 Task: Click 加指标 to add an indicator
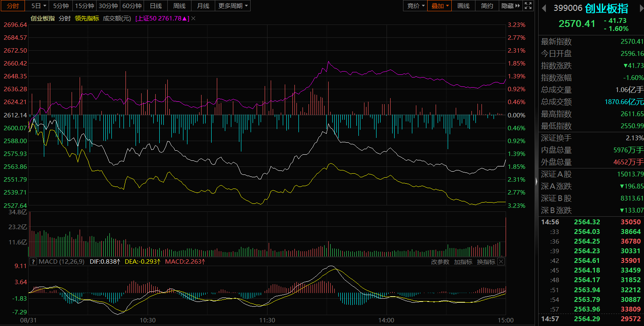(x=463, y=262)
